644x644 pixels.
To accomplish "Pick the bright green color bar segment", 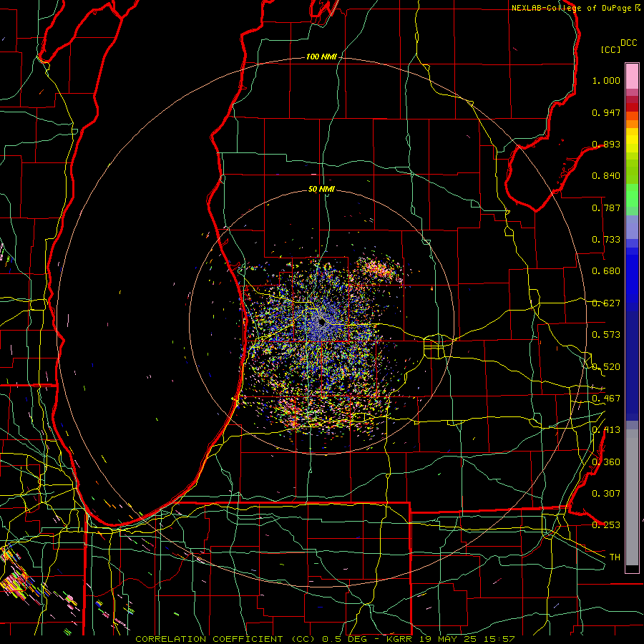I will (x=632, y=195).
